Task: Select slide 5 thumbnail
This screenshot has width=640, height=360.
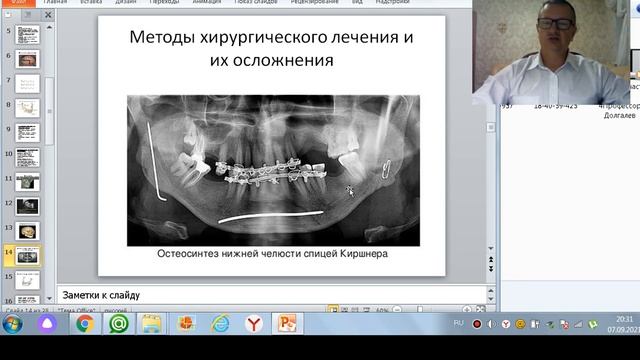Action: pos(27,35)
